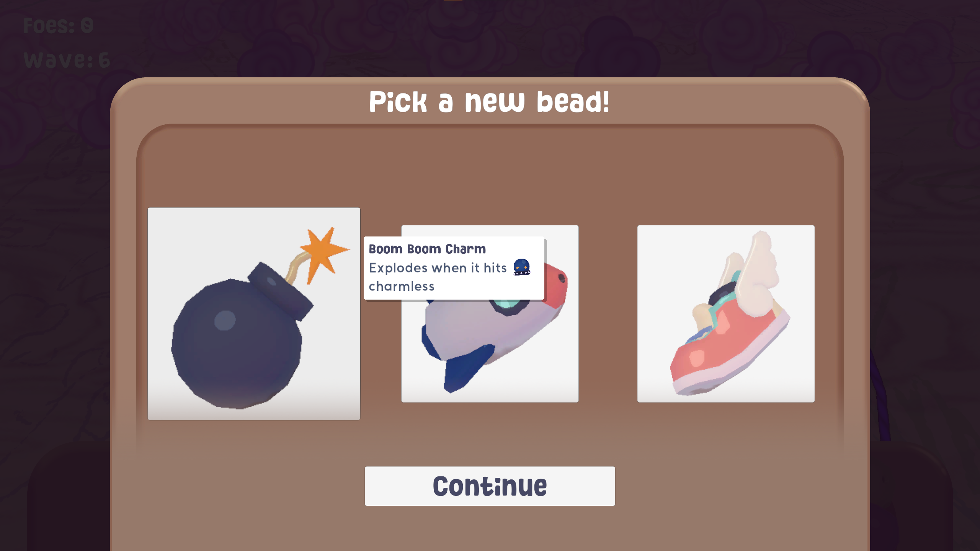Click the Wave: 6 indicator

[67, 60]
